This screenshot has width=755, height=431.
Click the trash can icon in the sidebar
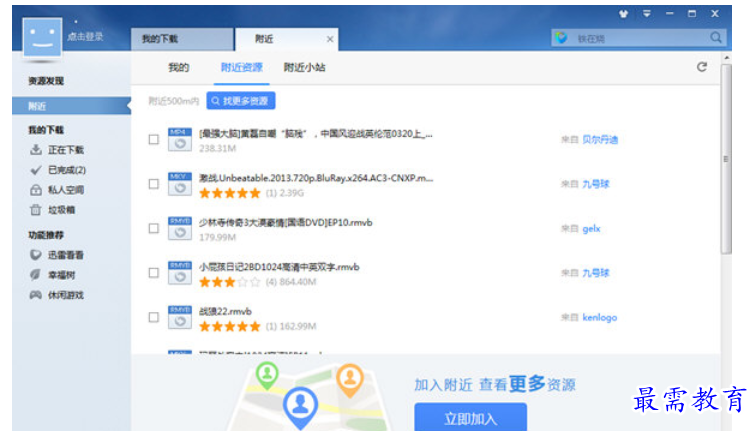(x=36, y=210)
